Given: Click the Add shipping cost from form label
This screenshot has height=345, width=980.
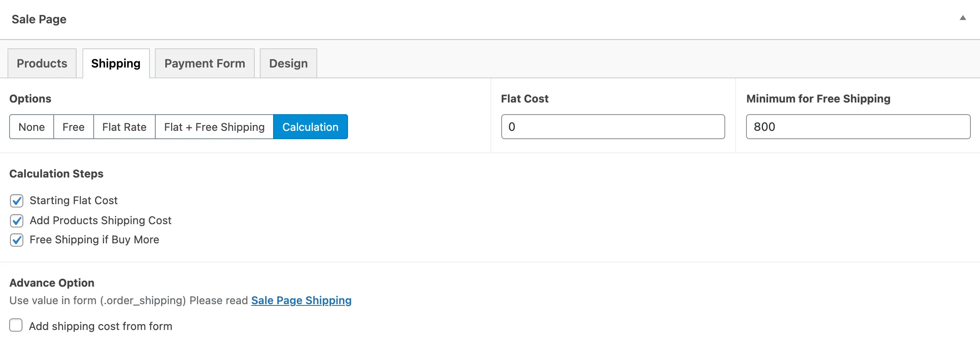Looking at the screenshot, I should [x=100, y=326].
